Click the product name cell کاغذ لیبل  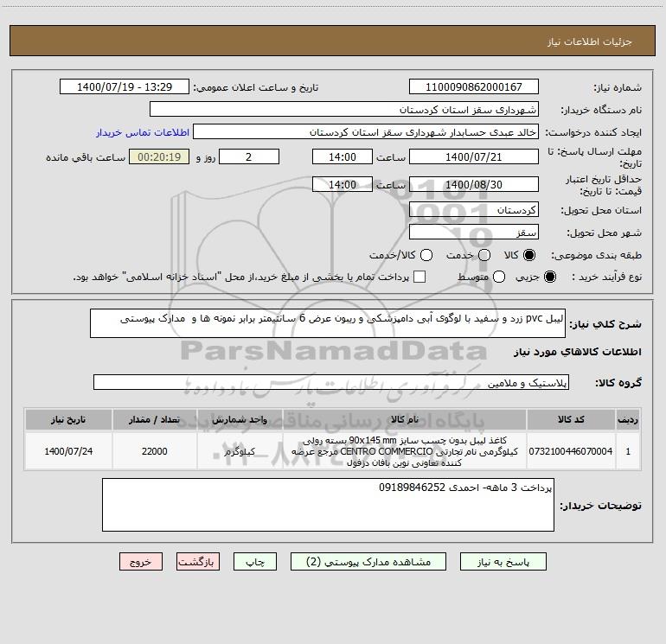[405, 451]
